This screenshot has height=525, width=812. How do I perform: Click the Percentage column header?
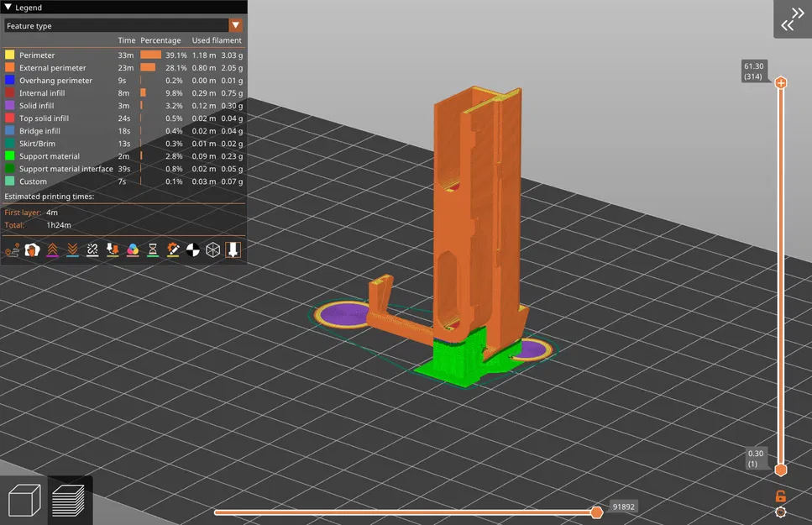click(x=160, y=40)
